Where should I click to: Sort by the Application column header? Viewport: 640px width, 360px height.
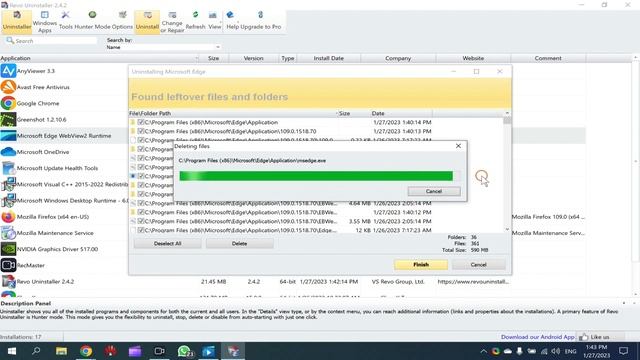99,58
